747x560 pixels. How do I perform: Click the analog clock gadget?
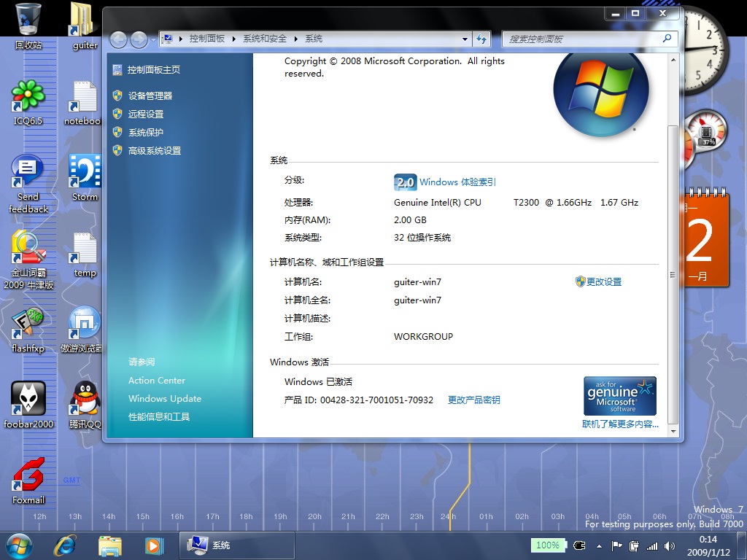(x=705, y=52)
